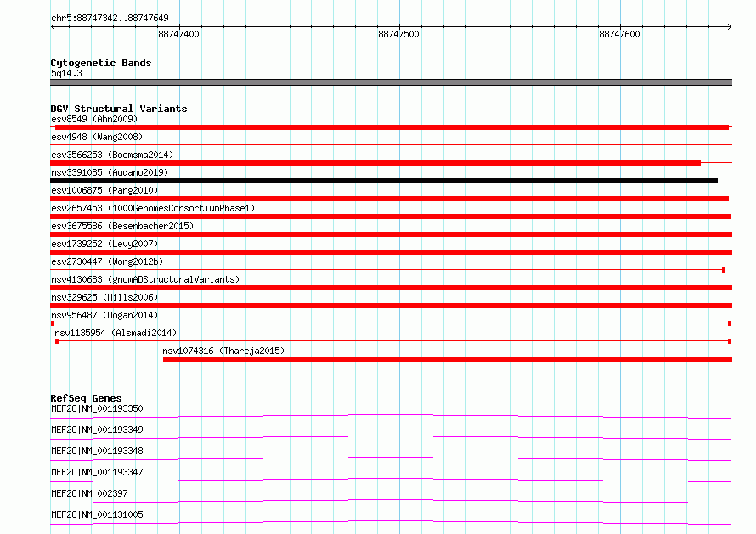Viewport: 756px width, 534px height.
Task: Click the black nsv3391085 variant bar
Action: coord(384,181)
